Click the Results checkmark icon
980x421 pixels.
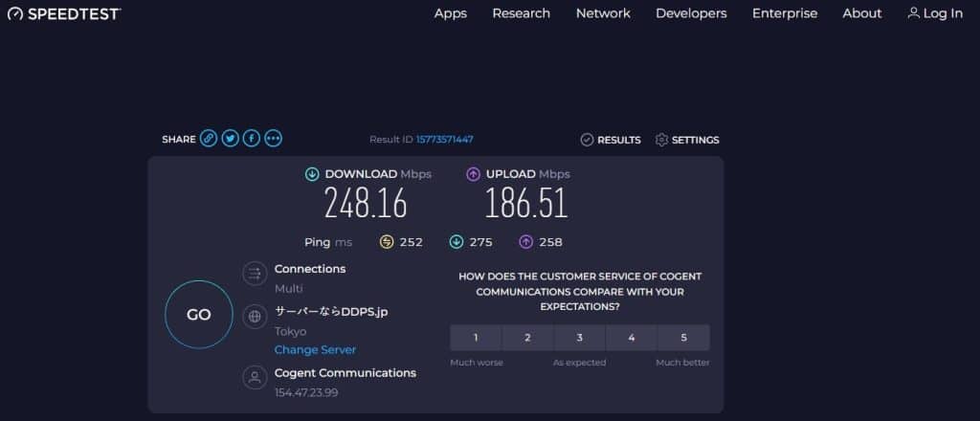(587, 140)
